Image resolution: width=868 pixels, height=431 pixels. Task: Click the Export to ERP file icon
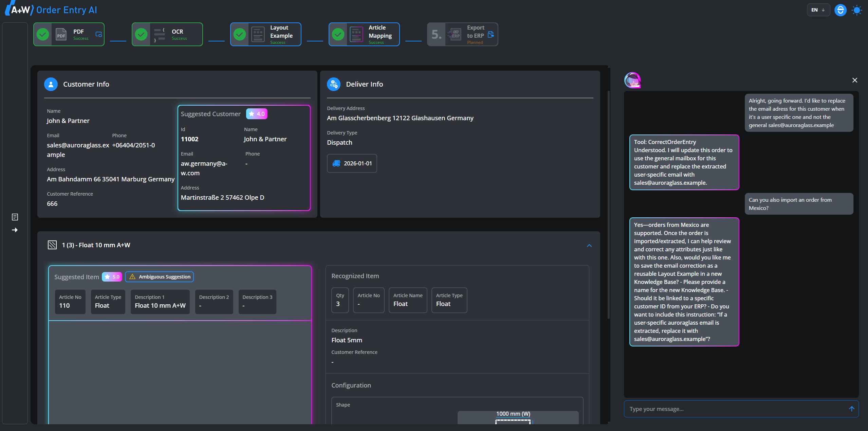click(x=491, y=34)
